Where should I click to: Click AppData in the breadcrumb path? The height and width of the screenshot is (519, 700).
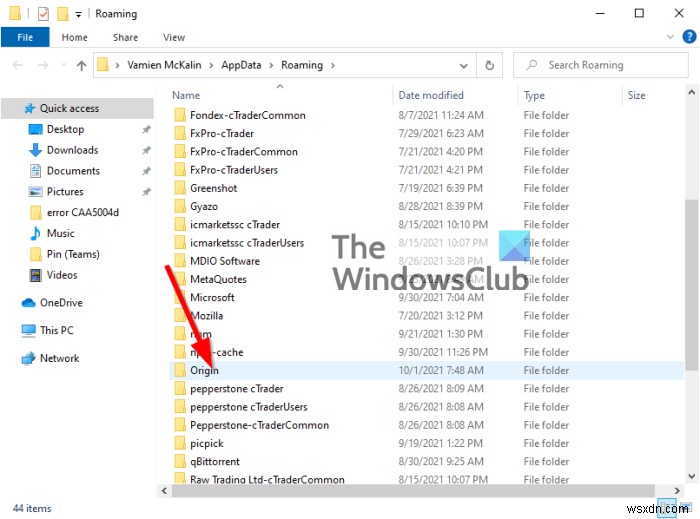pos(242,66)
